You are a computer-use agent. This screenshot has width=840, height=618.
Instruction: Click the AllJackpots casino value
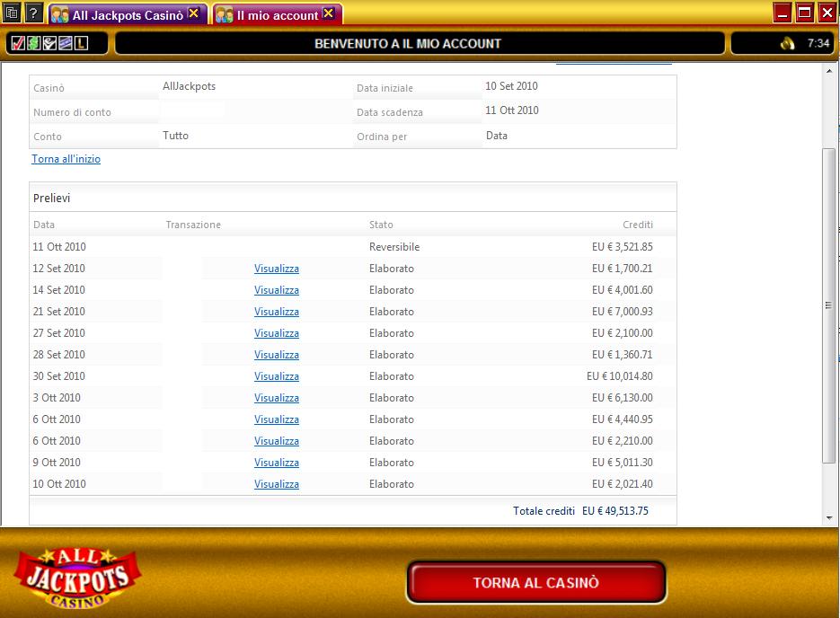pyautogui.click(x=189, y=86)
